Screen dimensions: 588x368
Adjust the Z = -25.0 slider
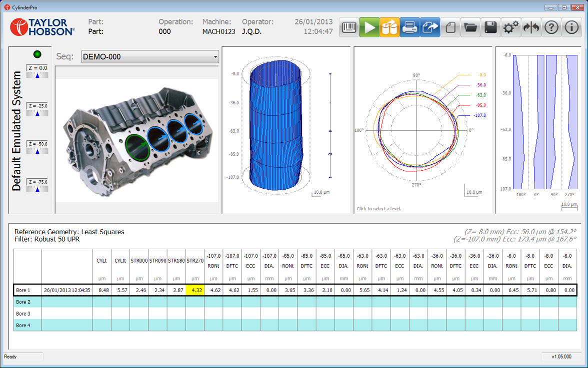(x=37, y=113)
